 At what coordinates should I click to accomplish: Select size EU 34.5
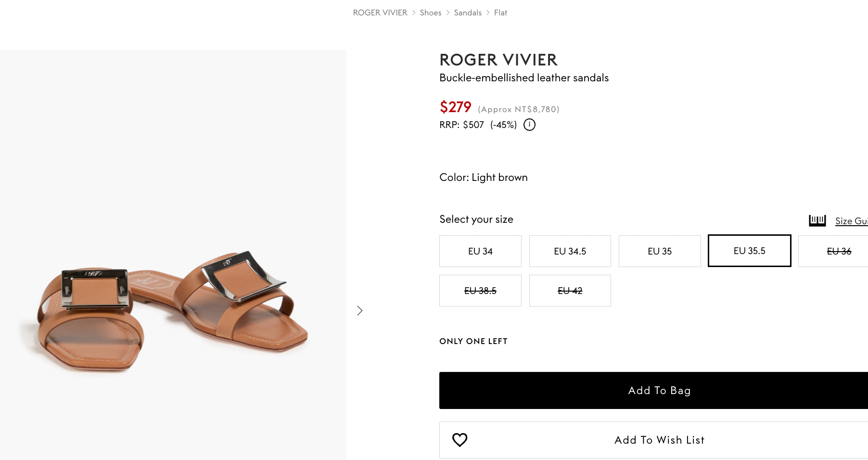[570, 251]
